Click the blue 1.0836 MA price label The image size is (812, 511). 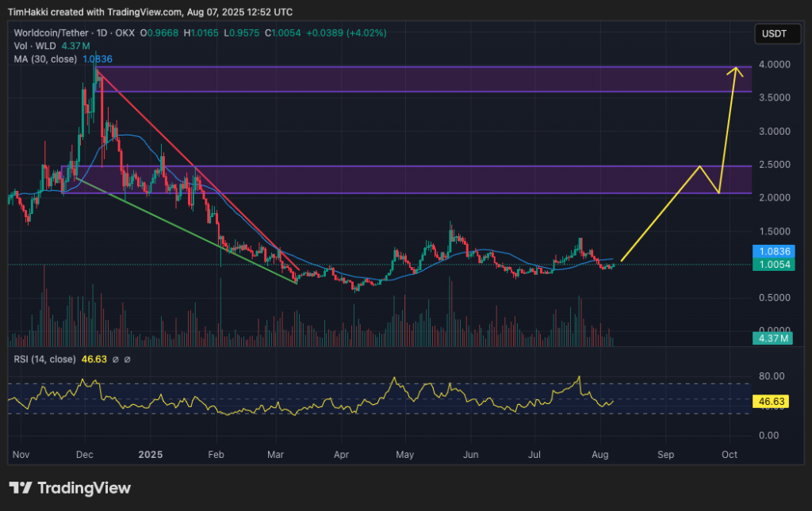coord(773,251)
